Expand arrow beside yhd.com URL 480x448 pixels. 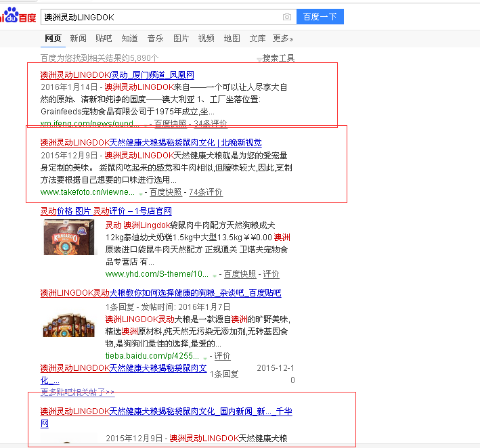click(215, 275)
